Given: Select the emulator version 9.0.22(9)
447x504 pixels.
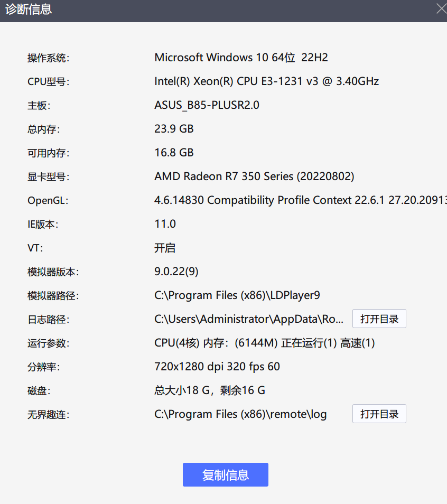Looking at the screenshot, I should 176,272.
